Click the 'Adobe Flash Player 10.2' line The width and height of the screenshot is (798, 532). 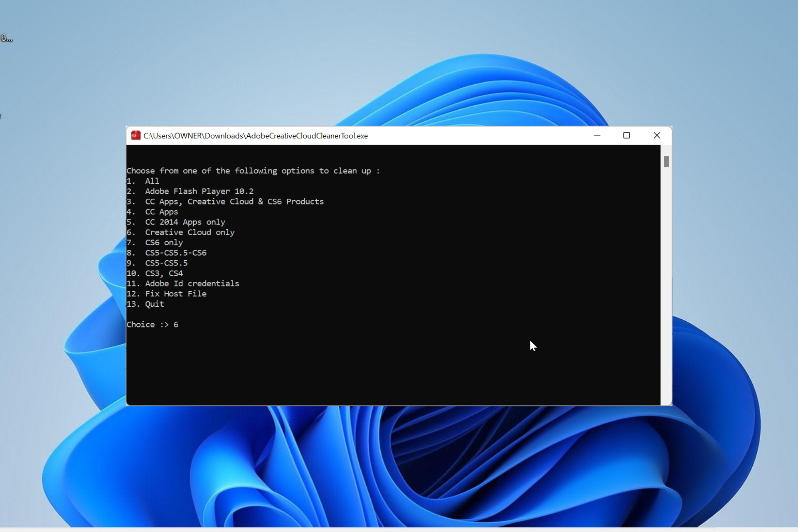click(x=199, y=192)
